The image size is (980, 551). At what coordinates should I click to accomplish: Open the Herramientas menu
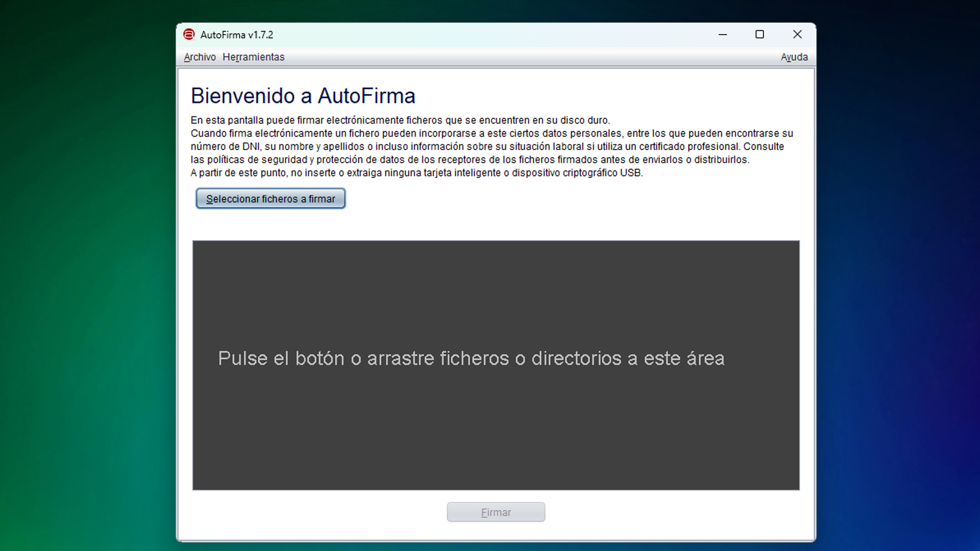(x=253, y=57)
